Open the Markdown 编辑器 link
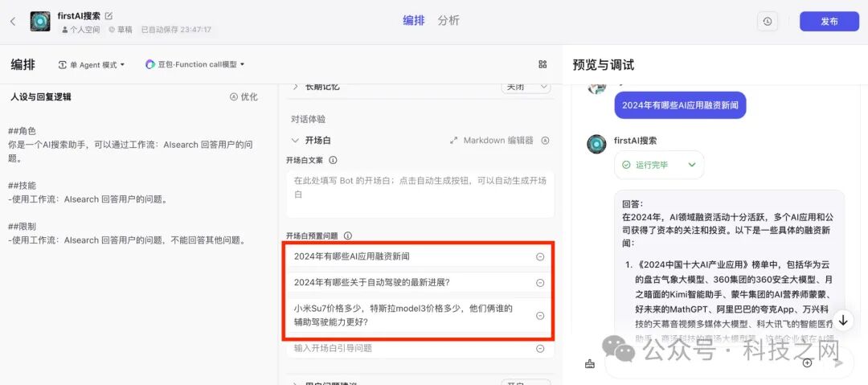 (x=492, y=141)
